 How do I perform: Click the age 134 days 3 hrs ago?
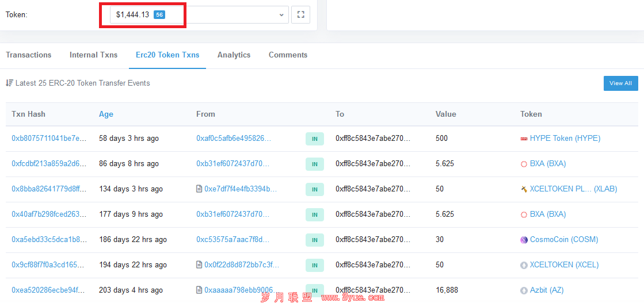coord(131,189)
